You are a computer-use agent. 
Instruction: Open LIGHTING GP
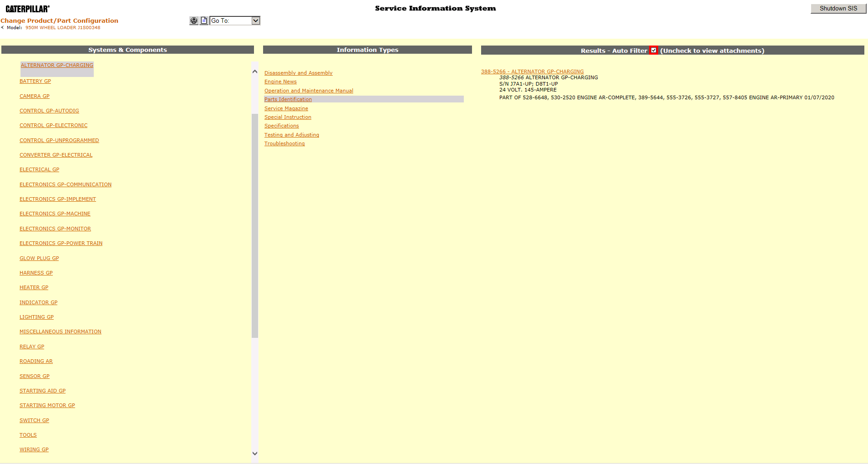[x=36, y=317]
